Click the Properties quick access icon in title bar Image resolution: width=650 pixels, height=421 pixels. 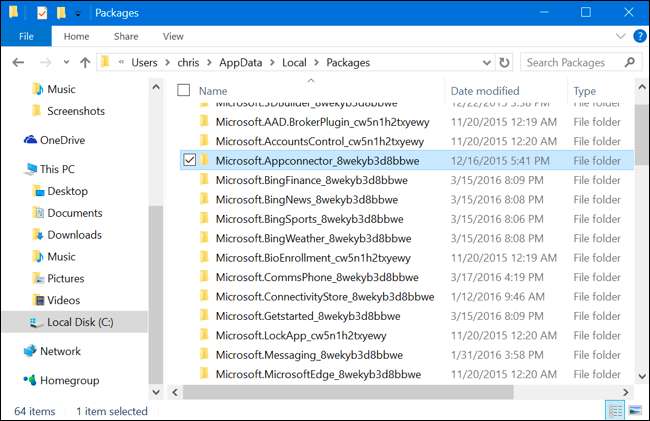(x=42, y=13)
